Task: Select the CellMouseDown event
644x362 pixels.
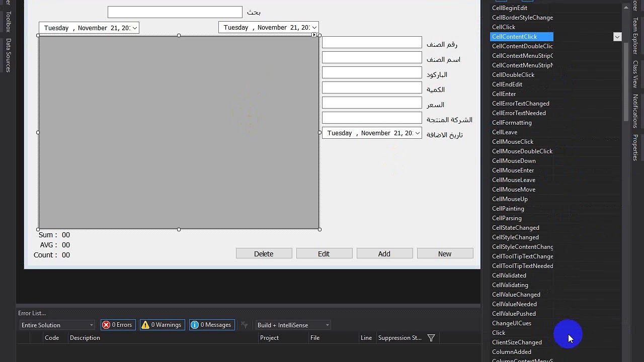Action: pos(514,161)
